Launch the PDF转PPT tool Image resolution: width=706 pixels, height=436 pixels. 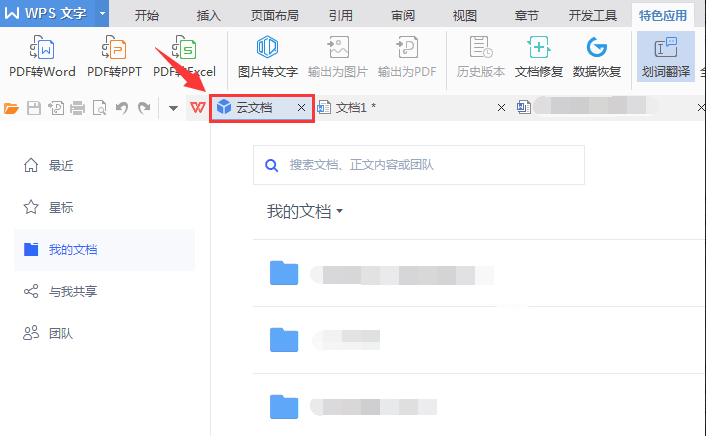(114, 57)
